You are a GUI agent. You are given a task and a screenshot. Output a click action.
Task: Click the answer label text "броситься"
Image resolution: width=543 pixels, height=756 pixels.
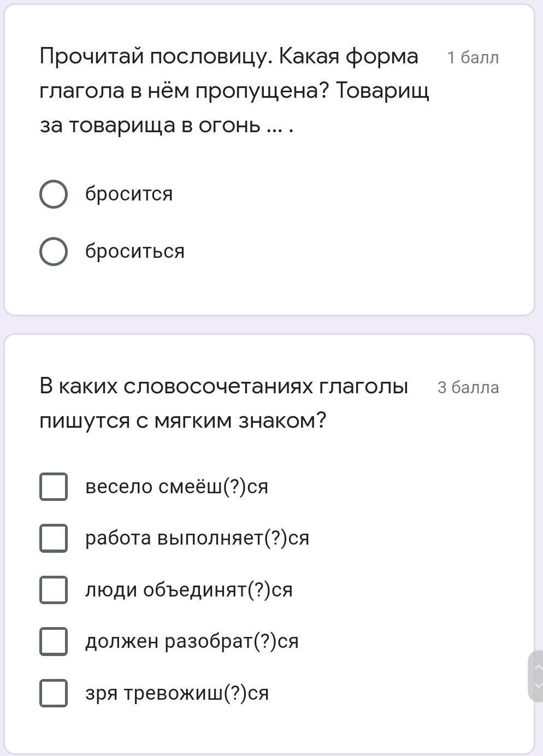135,251
